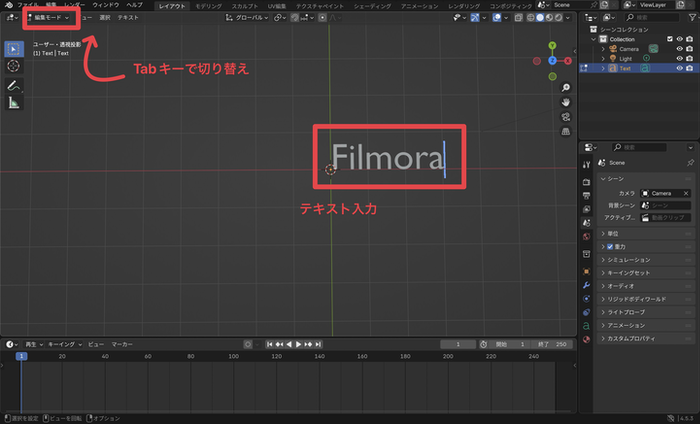Image resolution: width=700 pixels, height=424 pixels.
Task: Select the 3D cursor tool
Action: pos(14,66)
